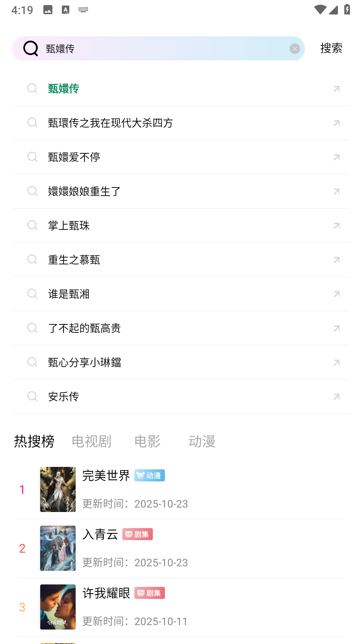Switch to the 电影 tab
The height and width of the screenshot is (644, 362).
click(x=147, y=441)
